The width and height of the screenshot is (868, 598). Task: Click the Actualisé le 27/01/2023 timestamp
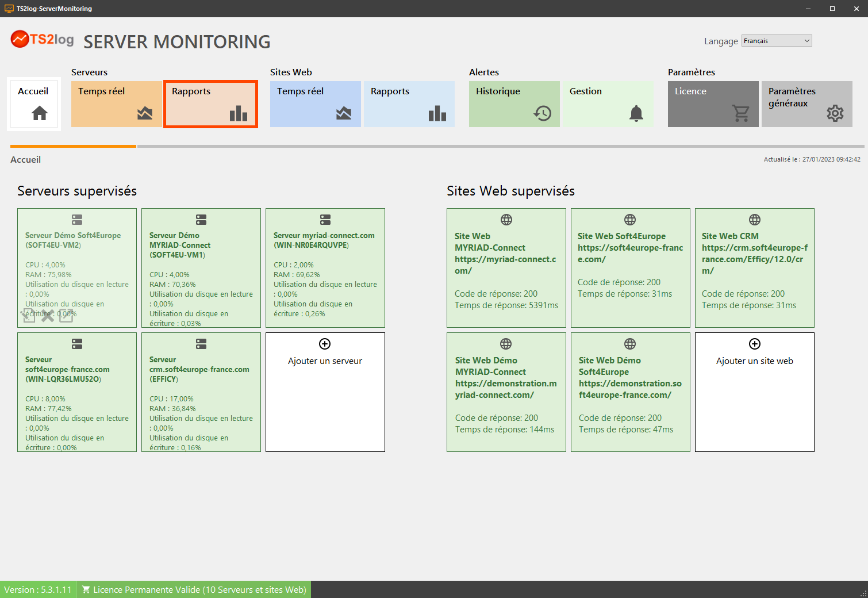pyautogui.click(x=812, y=159)
